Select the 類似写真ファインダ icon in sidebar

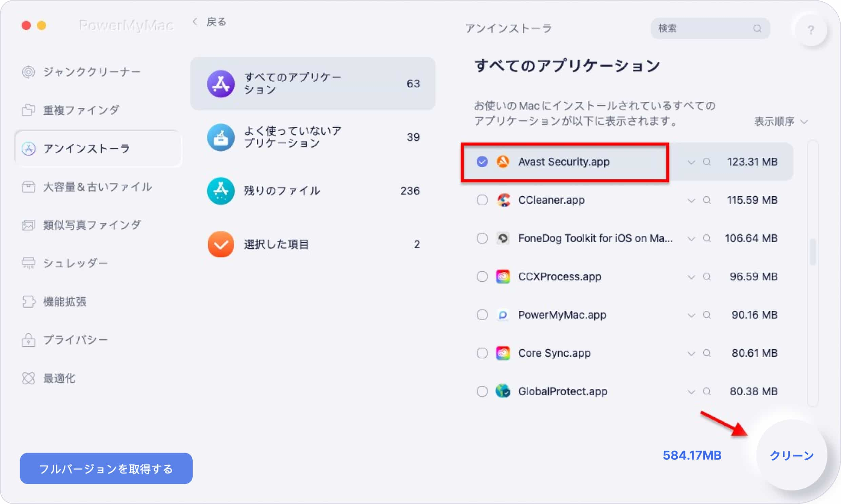coord(29,225)
